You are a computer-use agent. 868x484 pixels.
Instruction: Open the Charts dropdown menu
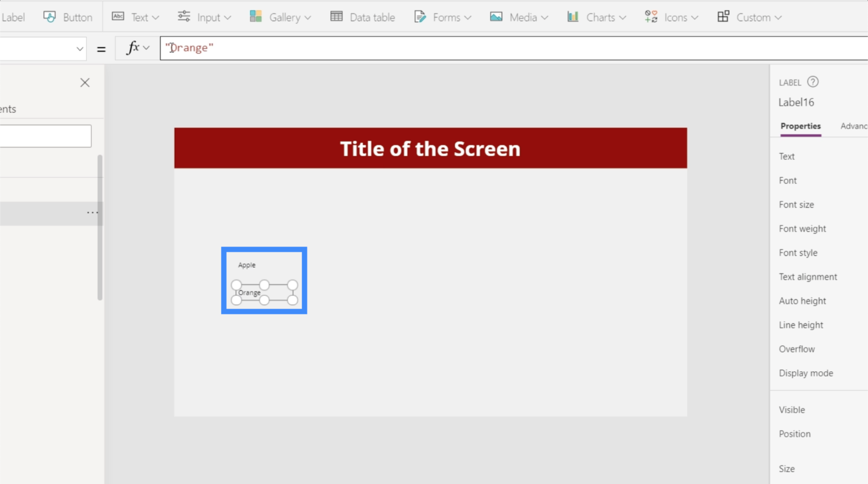point(596,17)
